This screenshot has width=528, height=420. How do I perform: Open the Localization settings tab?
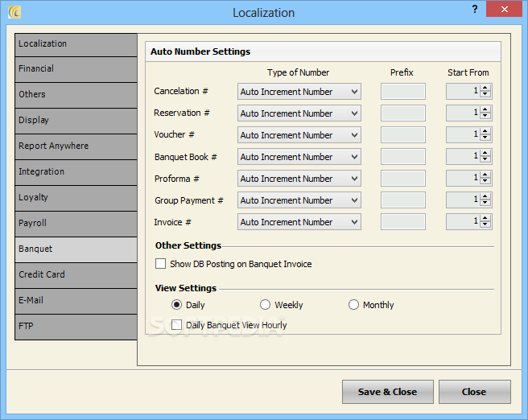point(76,45)
